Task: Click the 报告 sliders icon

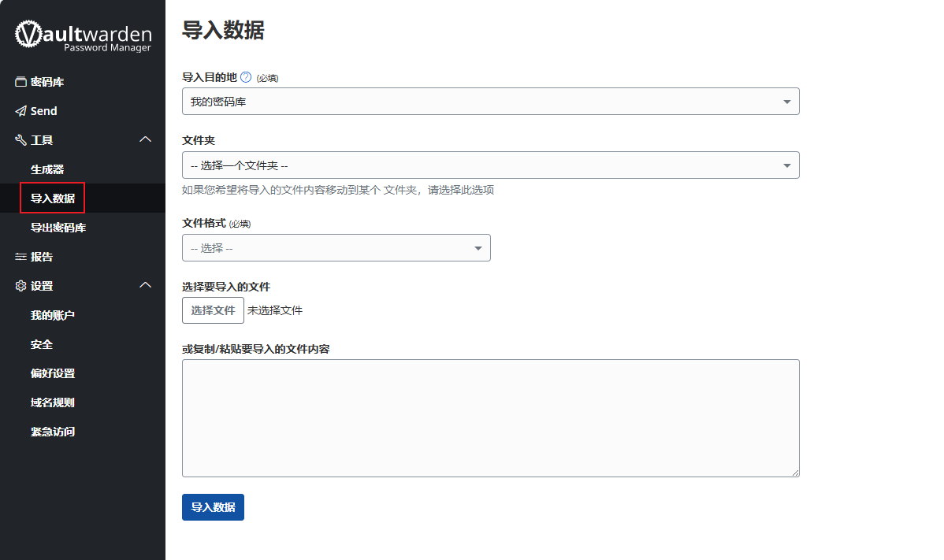Action: coord(21,257)
